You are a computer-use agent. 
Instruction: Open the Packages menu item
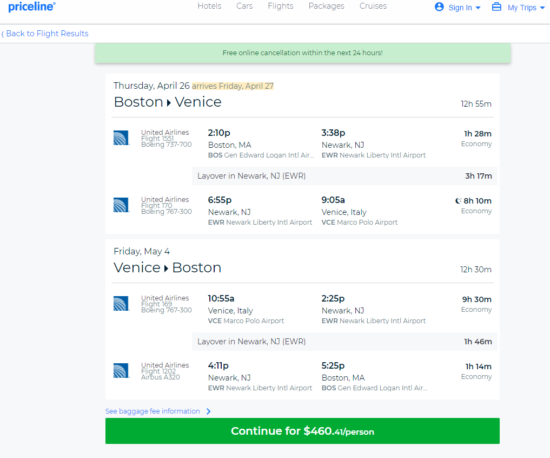[327, 6]
